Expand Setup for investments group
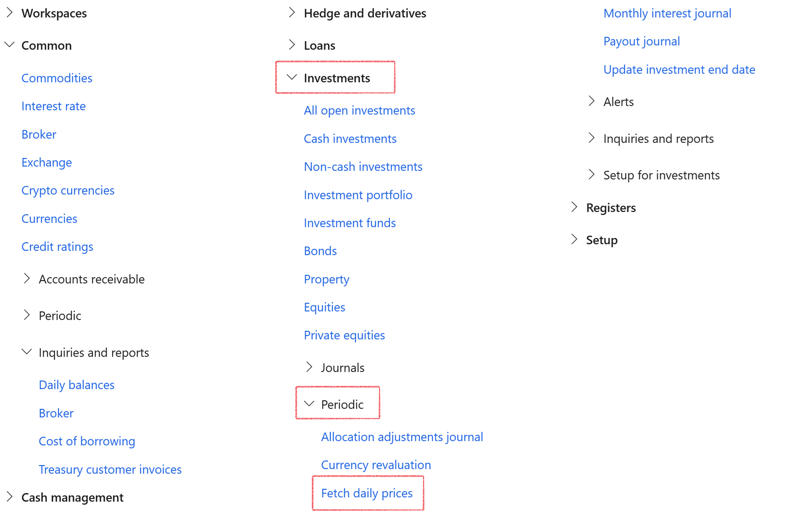Screen dimensions: 812x527 (592, 175)
